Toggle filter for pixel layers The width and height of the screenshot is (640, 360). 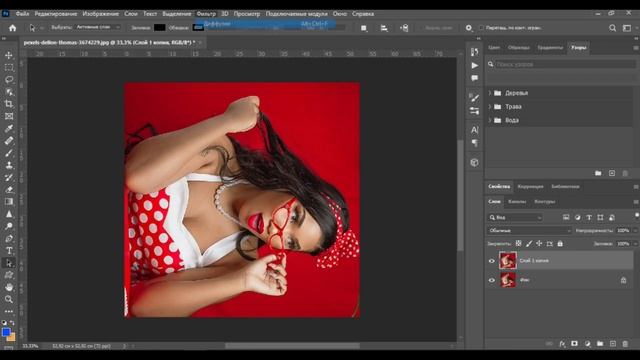pyautogui.click(x=566, y=218)
